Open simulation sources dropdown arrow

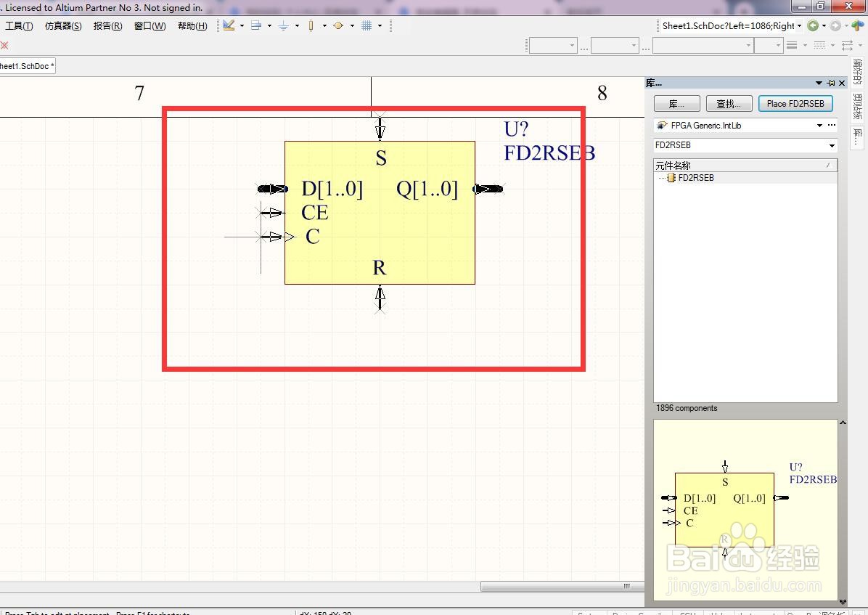[352, 25]
